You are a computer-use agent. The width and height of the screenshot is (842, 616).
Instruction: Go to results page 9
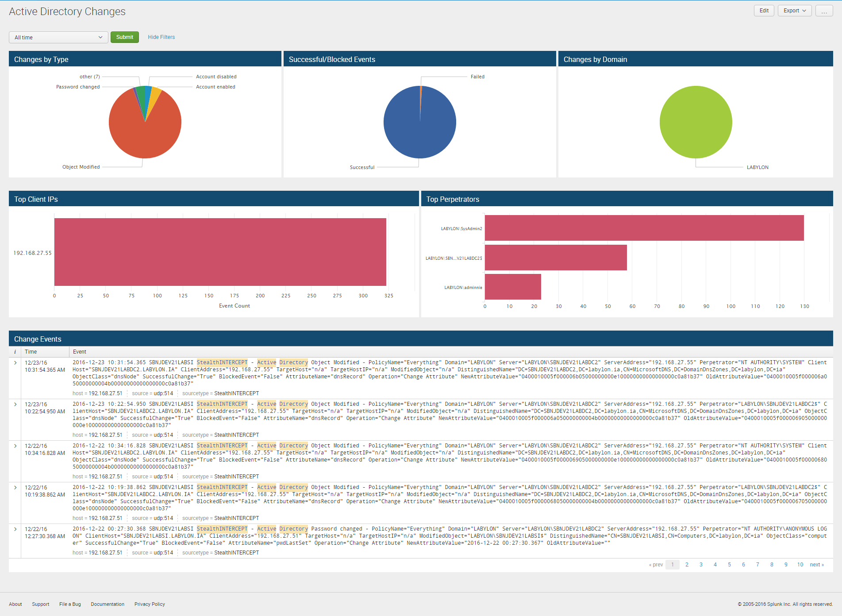pyautogui.click(x=786, y=565)
